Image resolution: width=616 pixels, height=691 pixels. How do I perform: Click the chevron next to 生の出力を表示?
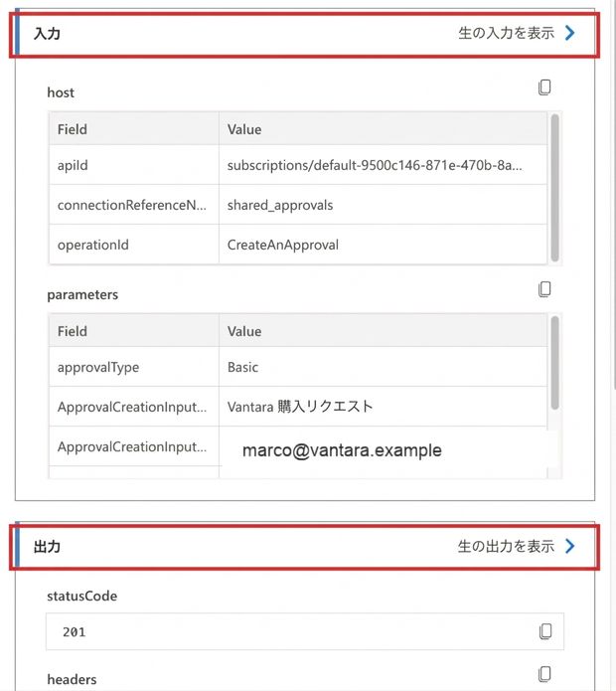point(569,547)
